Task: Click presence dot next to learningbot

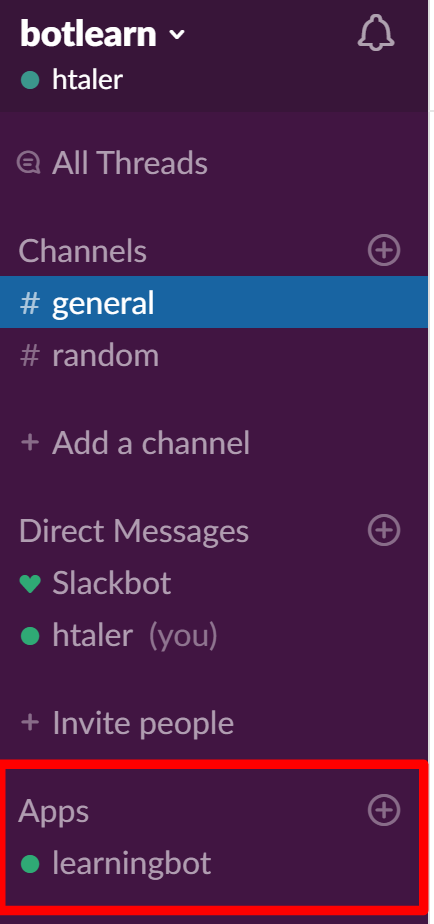Action: pos(30,864)
